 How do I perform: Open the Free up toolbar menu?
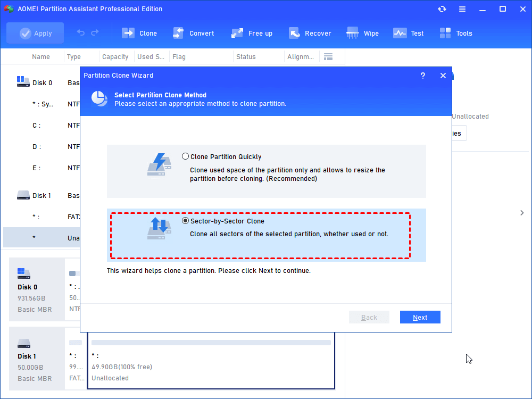point(252,33)
